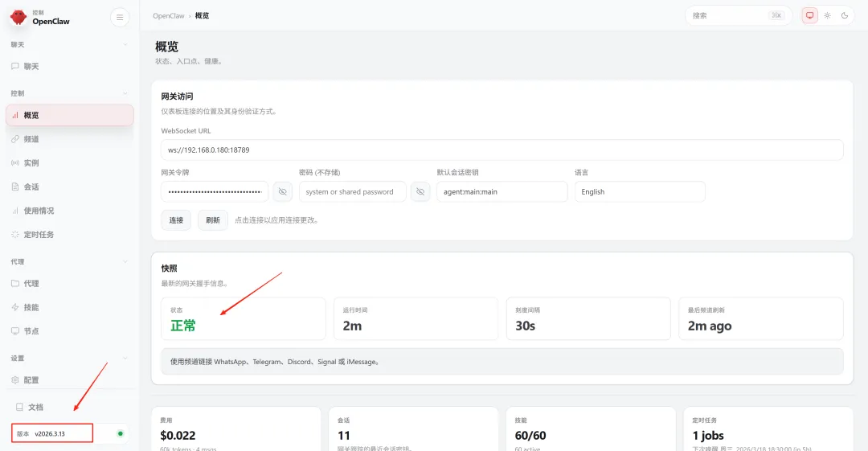Switch to light theme sun icon
Image resolution: width=868 pixels, height=451 pixels.
(827, 15)
